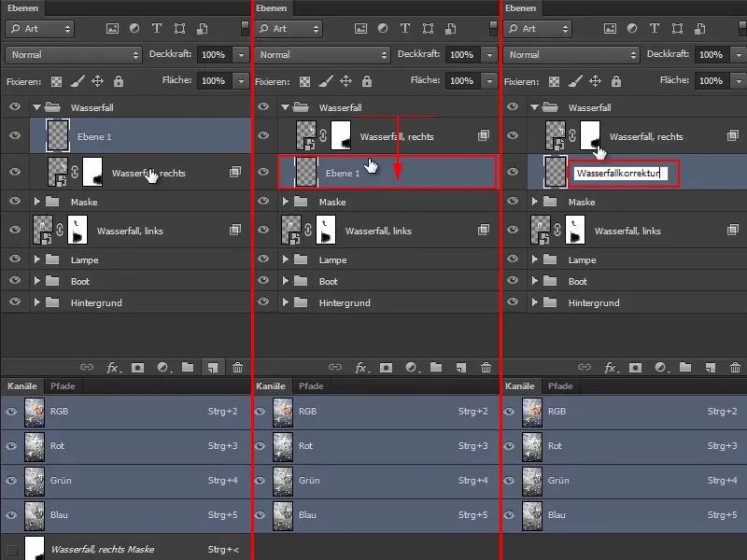747x560 pixels.
Task: Filter for pixel layers in the right panel
Action: (x=610, y=29)
